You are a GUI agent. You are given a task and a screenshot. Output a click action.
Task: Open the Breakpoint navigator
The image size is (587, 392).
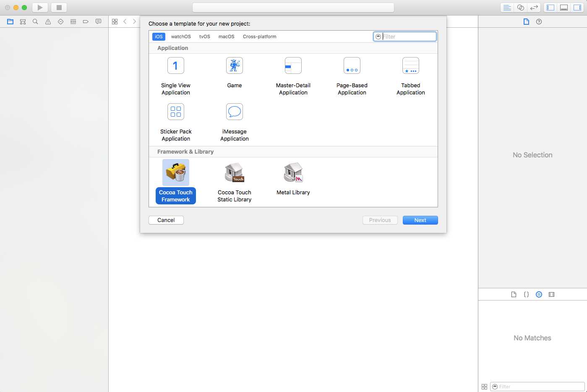coord(86,21)
